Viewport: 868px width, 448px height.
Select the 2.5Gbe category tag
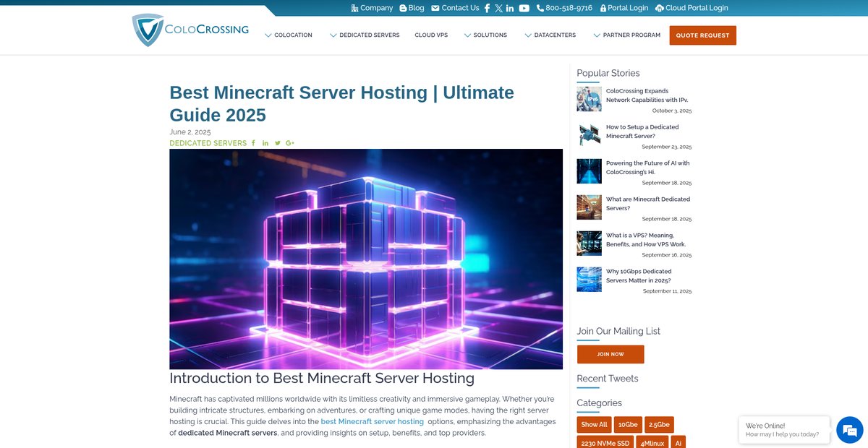point(659,425)
